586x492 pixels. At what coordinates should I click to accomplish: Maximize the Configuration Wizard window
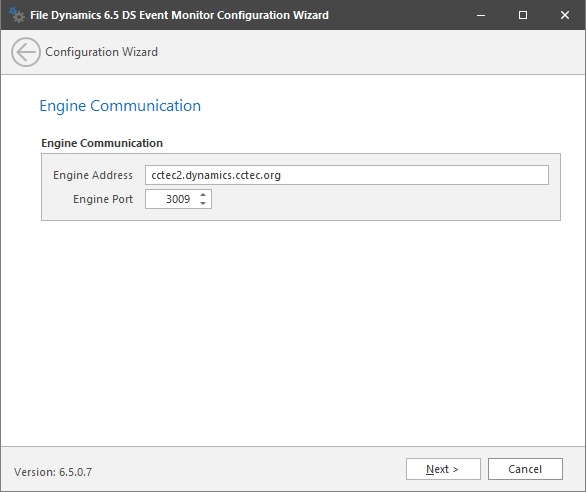click(523, 15)
